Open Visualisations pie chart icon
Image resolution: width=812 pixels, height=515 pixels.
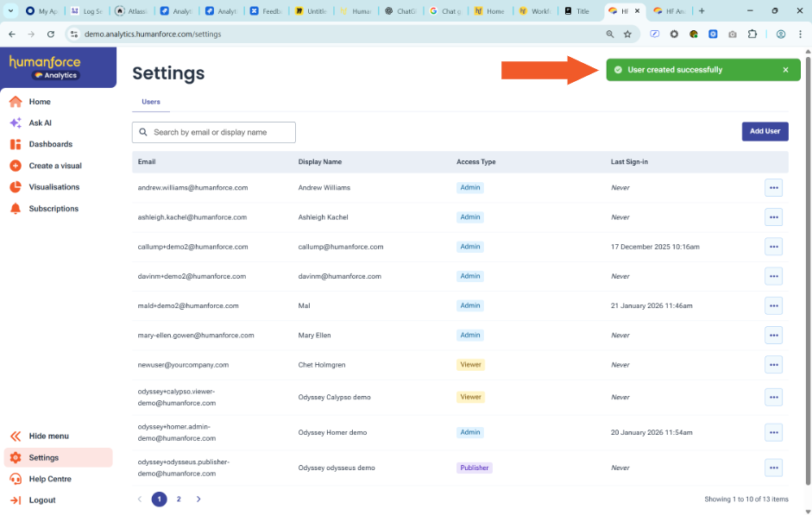pos(16,187)
